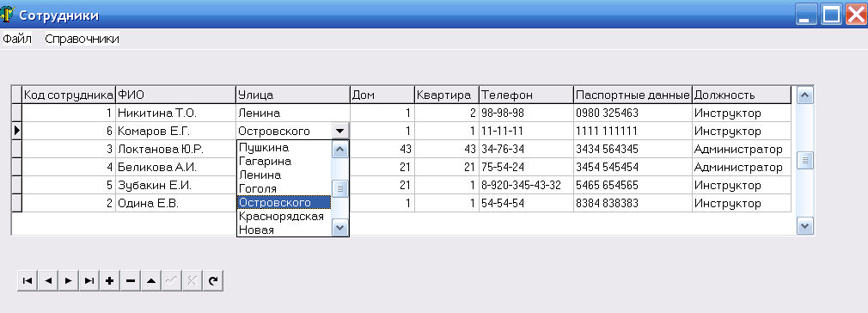Click the application icon in title bar

coord(7,15)
